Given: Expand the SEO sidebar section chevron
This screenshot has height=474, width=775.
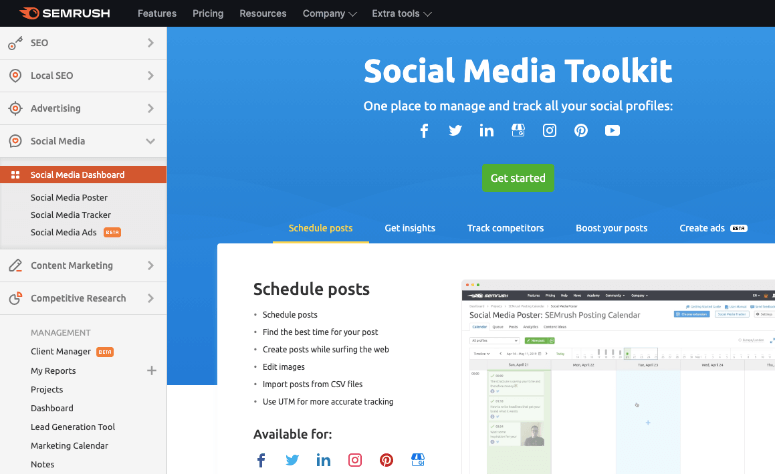Looking at the screenshot, I should click(x=151, y=43).
